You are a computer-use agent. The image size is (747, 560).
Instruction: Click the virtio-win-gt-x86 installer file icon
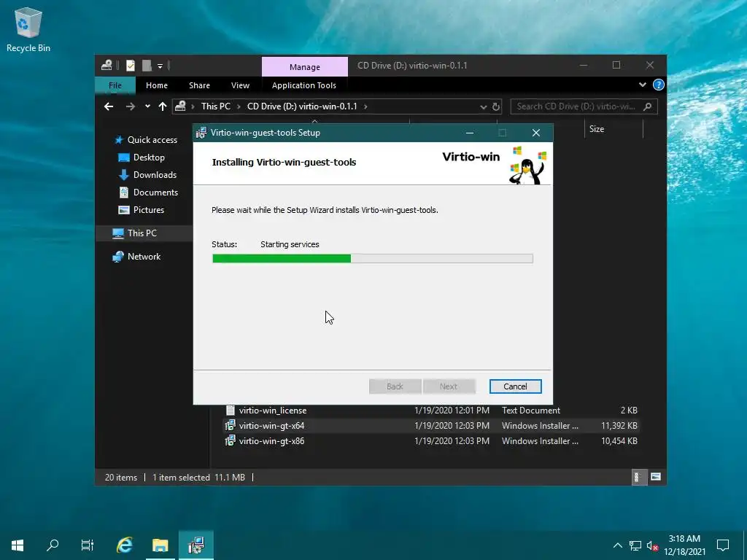click(230, 440)
